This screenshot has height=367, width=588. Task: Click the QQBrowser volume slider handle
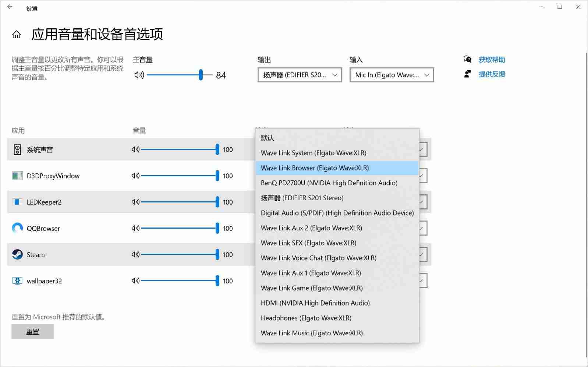(x=217, y=228)
